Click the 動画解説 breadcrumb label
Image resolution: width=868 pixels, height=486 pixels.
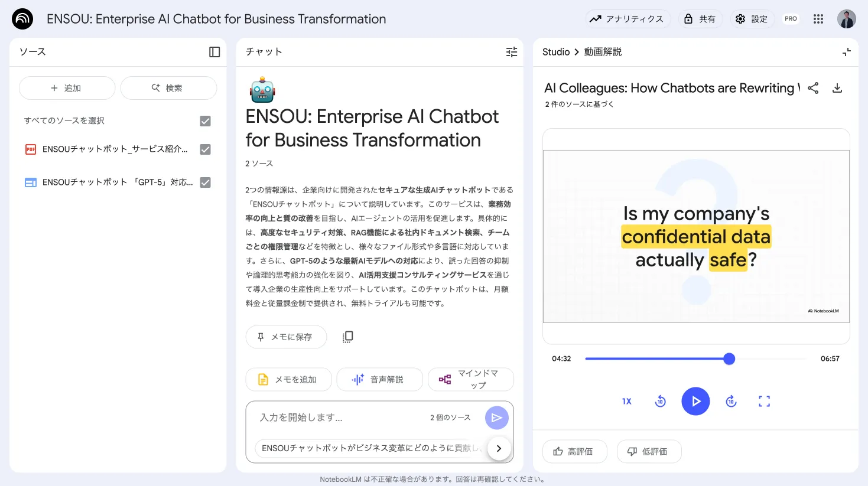(x=603, y=52)
